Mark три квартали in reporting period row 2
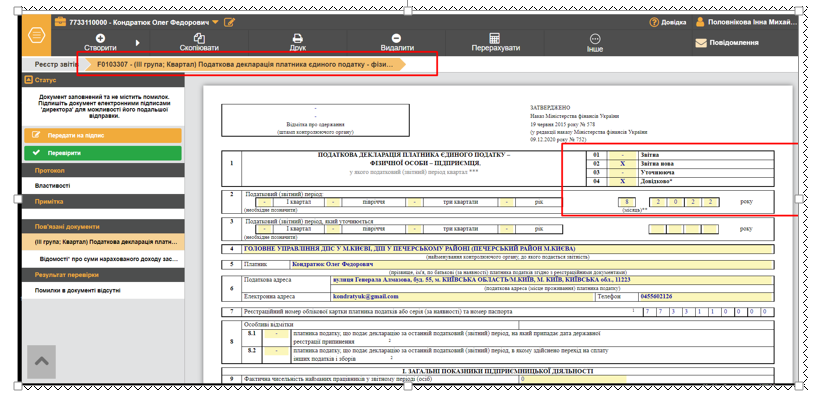 [416, 202]
